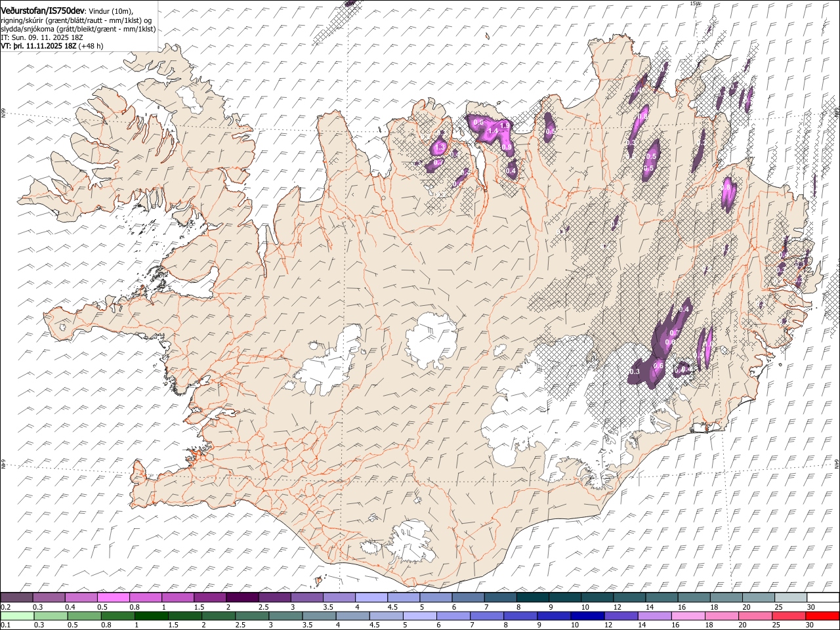840x630 pixels.
Task: Click the 'VT: þri. 11.11.2025 18Z (+48 h)' line
Action: coord(52,46)
